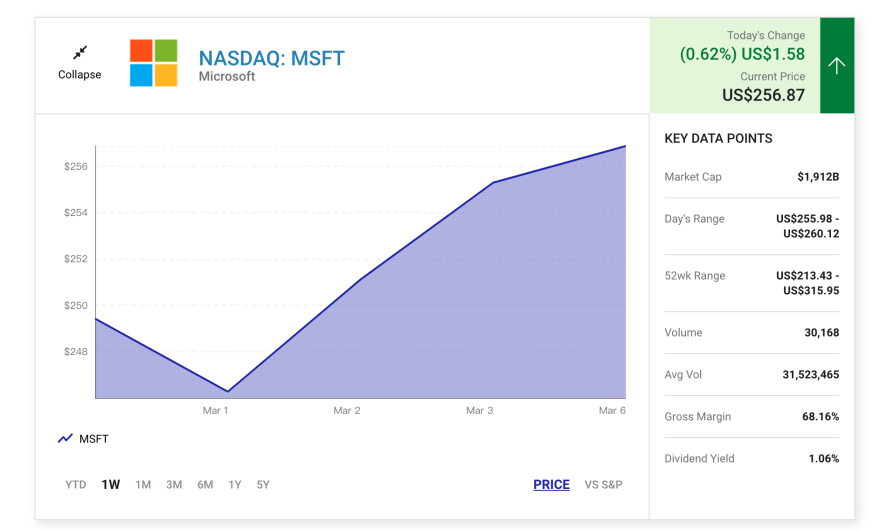
Task: Show the 1Y chart range
Action: pos(235,485)
